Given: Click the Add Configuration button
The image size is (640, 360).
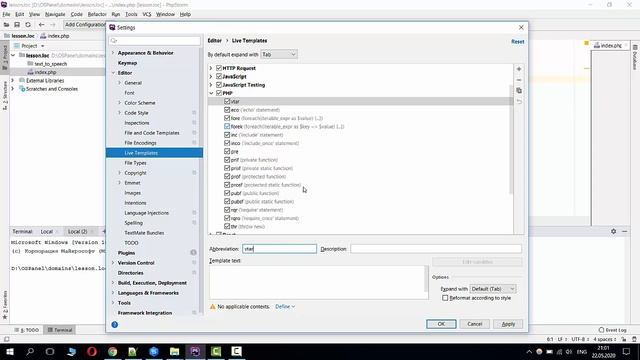Looking at the screenshot, I should coord(84,25).
